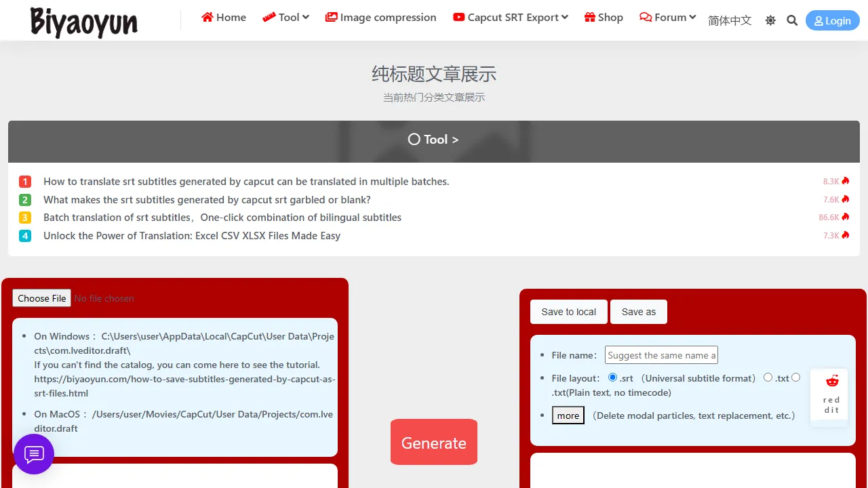Screen dimensions: 868x488
Task: Choose the .txt plain text no timecode option
Action: 795,378
